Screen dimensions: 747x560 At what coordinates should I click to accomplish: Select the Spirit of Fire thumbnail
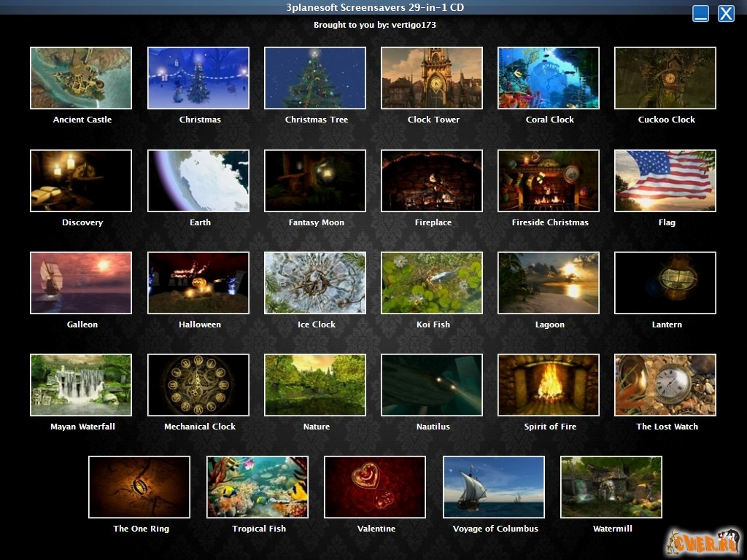point(548,385)
